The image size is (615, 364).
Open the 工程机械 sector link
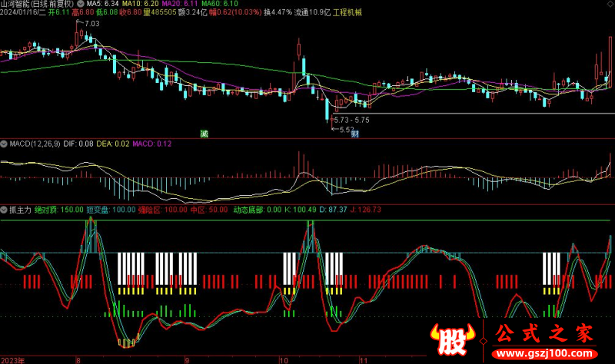347,12
